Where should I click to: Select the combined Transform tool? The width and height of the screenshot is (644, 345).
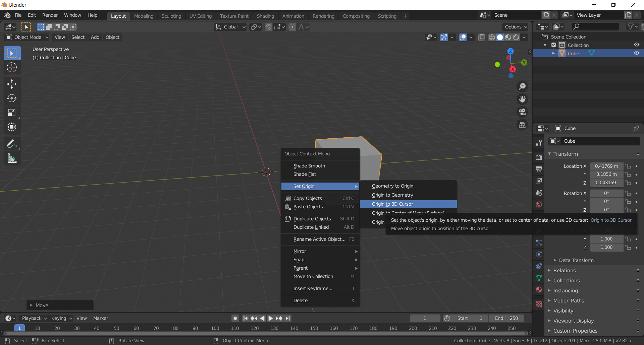pyautogui.click(x=12, y=127)
